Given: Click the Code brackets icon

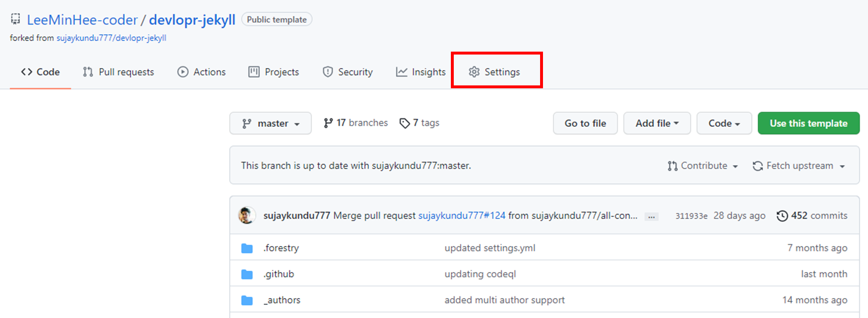Looking at the screenshot, I should coord(27,72).
